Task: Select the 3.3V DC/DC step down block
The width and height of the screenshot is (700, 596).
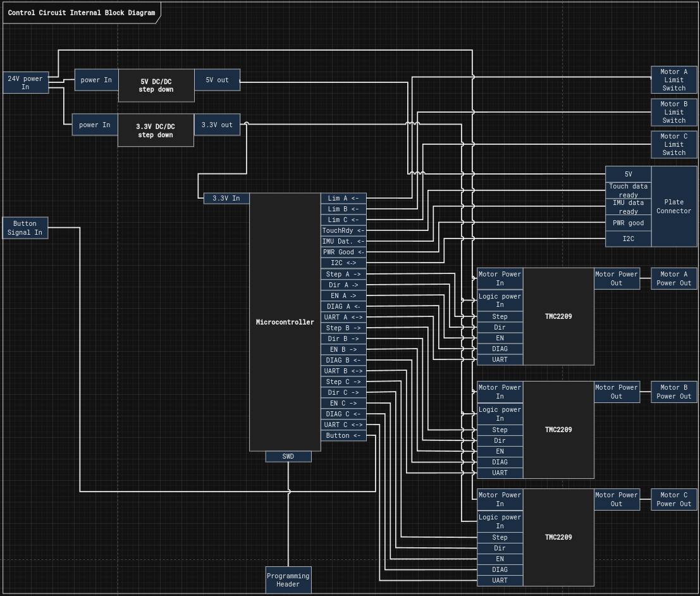Action: pos(155,130)
